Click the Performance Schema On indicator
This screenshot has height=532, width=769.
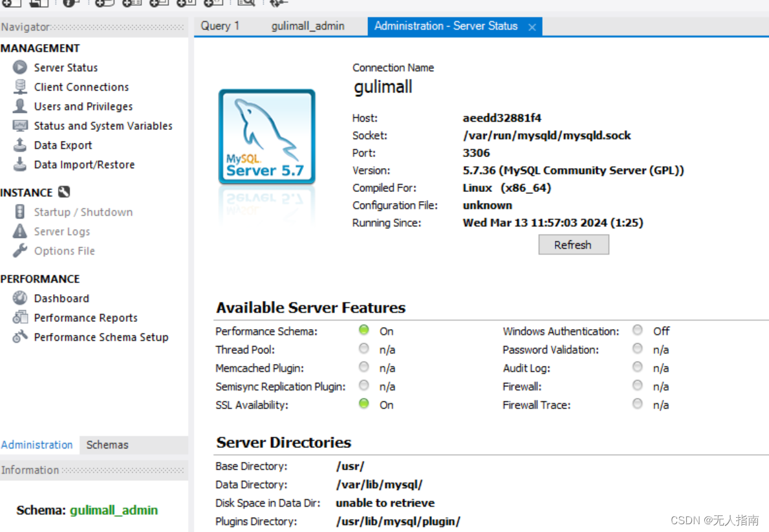(x=363, y=330)
